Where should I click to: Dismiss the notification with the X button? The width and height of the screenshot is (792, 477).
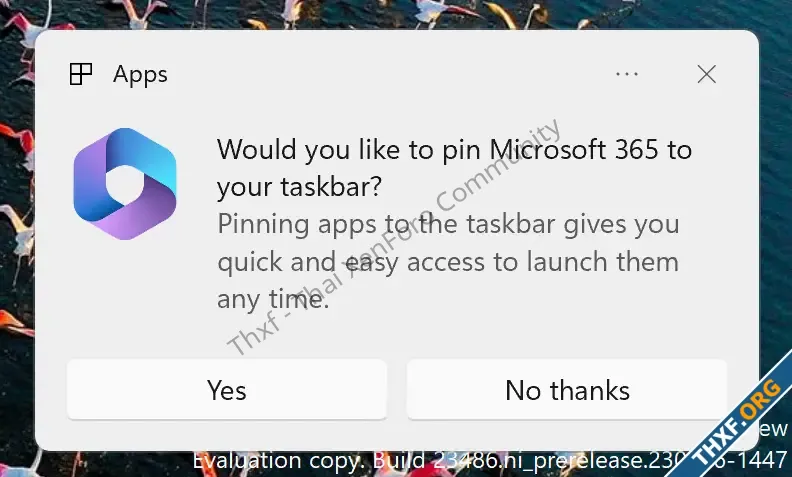click(707, 74)
